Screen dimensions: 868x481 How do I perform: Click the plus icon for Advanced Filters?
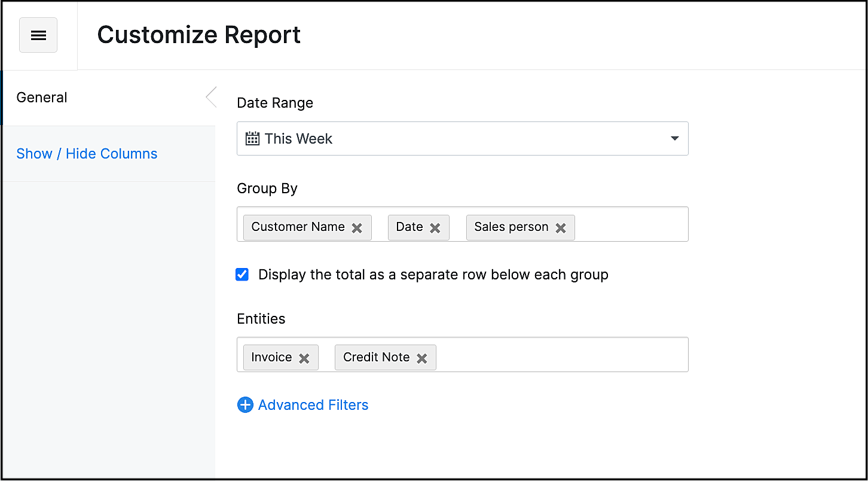coord(245,405)
